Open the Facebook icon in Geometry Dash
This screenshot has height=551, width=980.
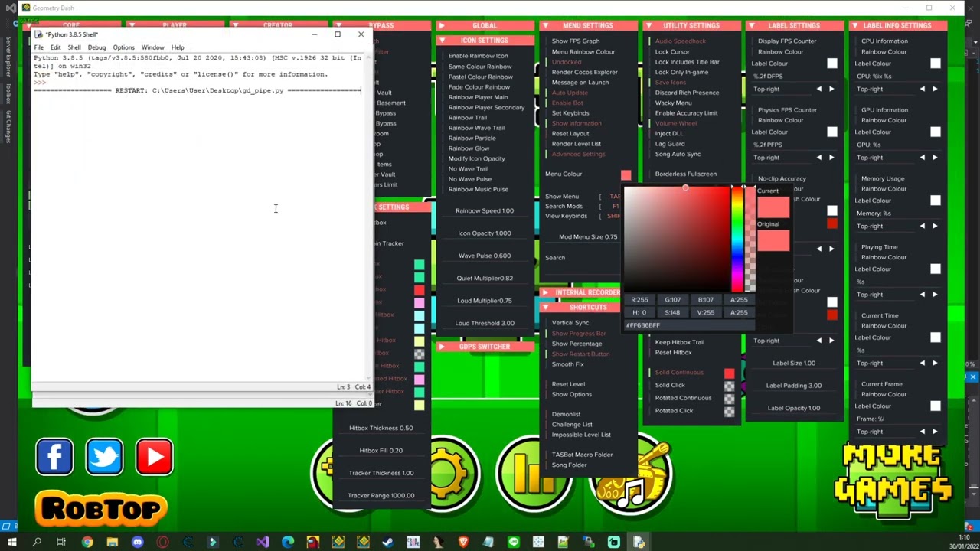tap(54, 457)
